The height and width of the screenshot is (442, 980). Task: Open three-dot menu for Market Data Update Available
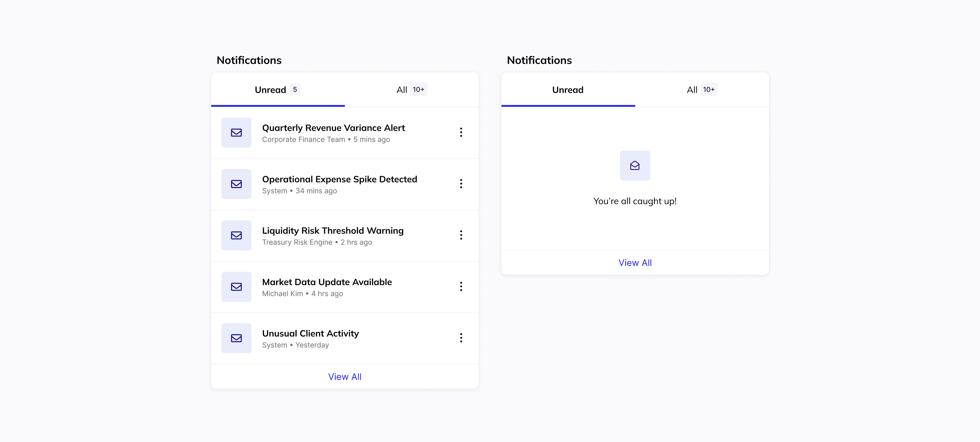click(x=461, y=286)
